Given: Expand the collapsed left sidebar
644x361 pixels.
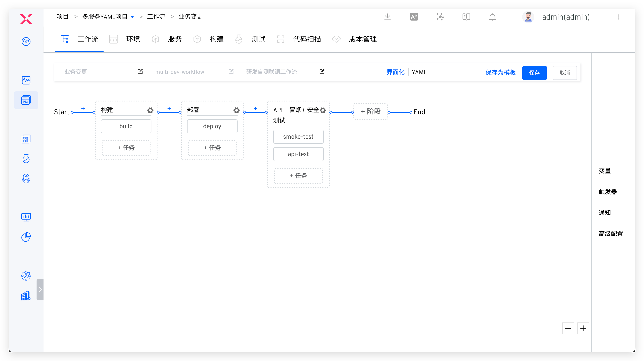Looking at the screenshot, I should click(x=40, y=289).
